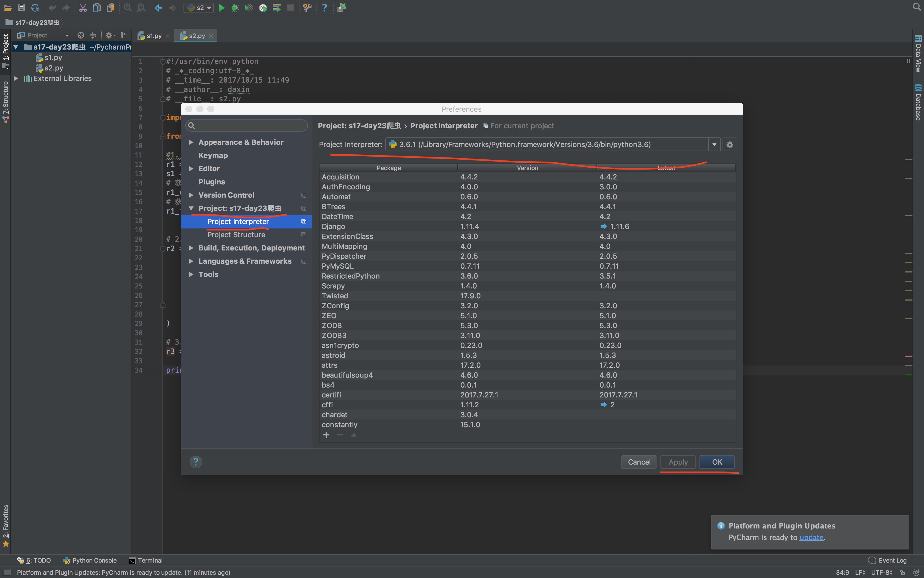Open the Database side panel tab
The image size is (924, 578).
click(918, 102)
